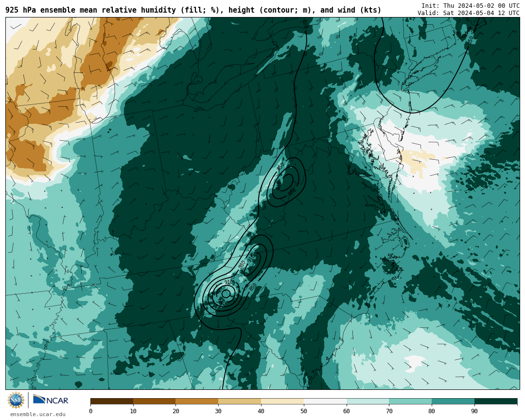Pick the 90-100 dark green colorbar segment
Image resolution: width=525 pixels, height=420 pixels.
coord(496,401)
